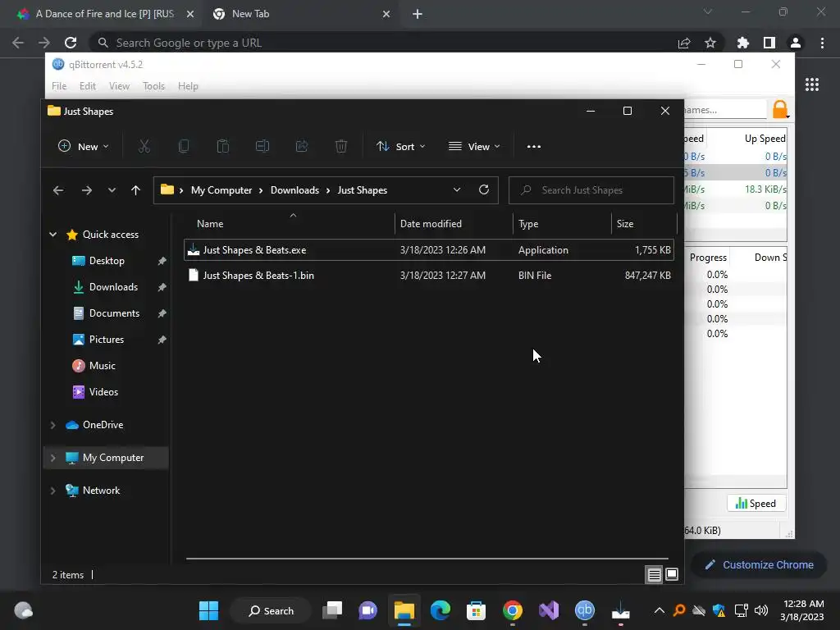This screenshot has height=630, width=840.
Task: Go up one folder level
Action: pyautogui.click(x=135, y=190)
